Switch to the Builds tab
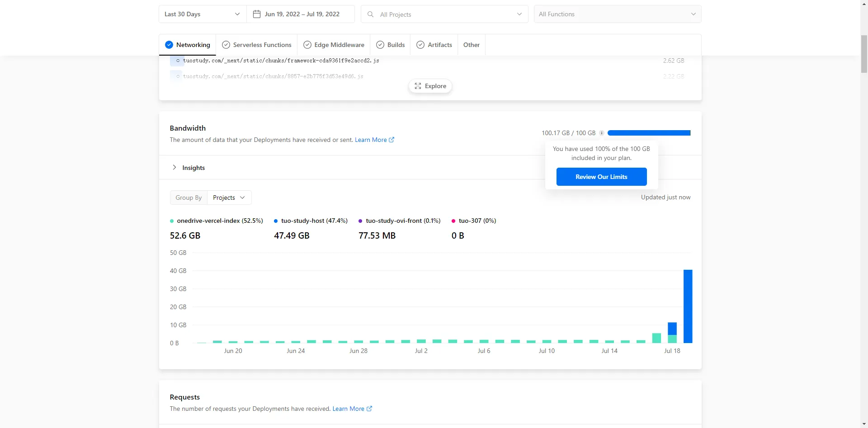This screenshot has width=868, height=428. 391,45
